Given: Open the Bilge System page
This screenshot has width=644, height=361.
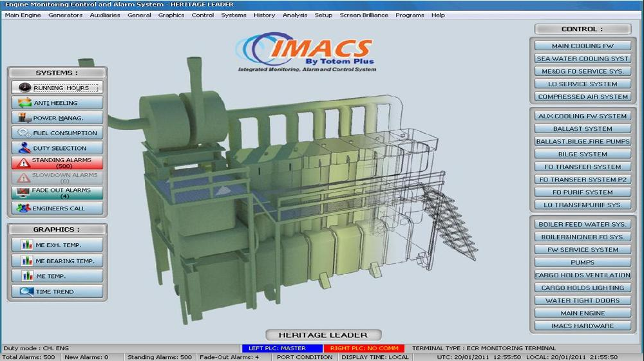Looking at the screenshot, I should 582,154.
